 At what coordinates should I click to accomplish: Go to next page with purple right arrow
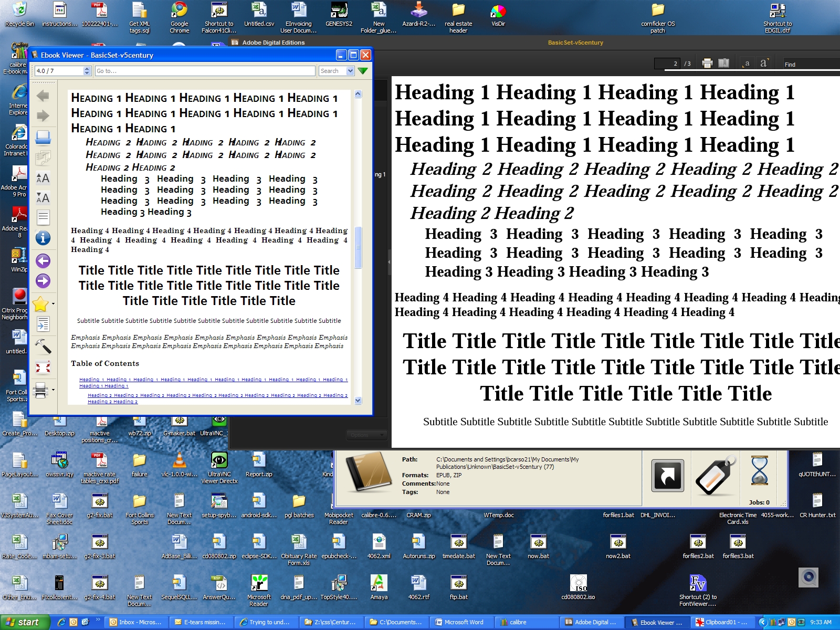point(43,281)
